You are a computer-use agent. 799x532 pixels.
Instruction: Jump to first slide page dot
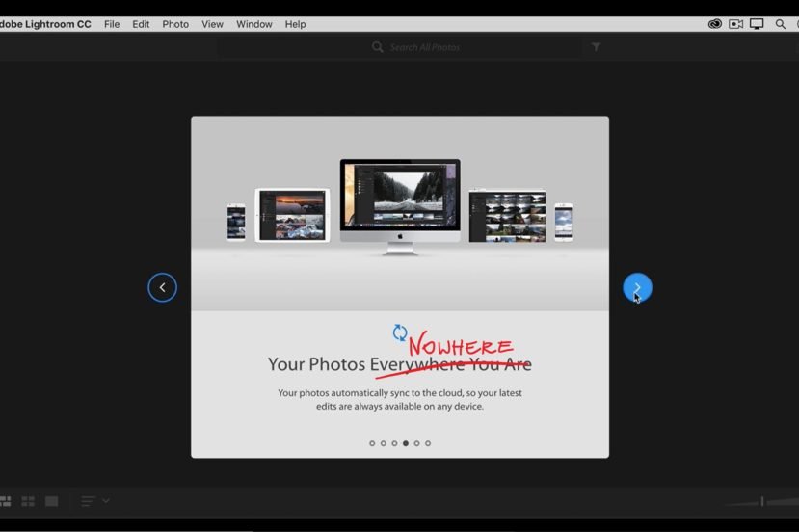point(372,443)
